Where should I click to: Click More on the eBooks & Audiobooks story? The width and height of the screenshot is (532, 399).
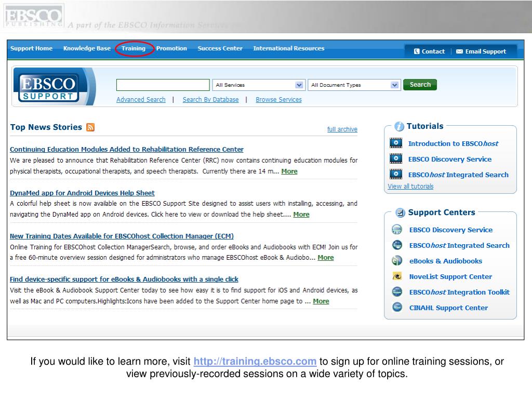tap(321, 301)
